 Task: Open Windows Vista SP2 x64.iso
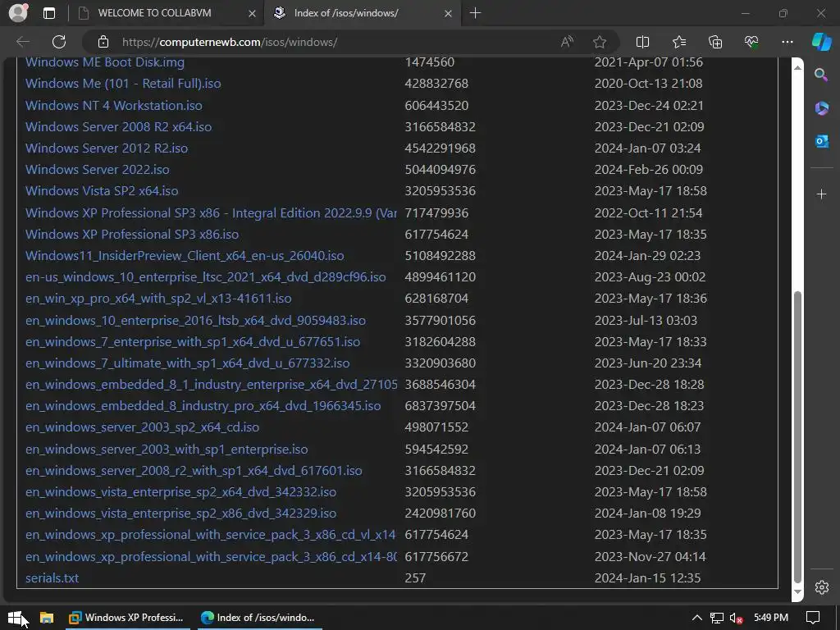[102, 191]
